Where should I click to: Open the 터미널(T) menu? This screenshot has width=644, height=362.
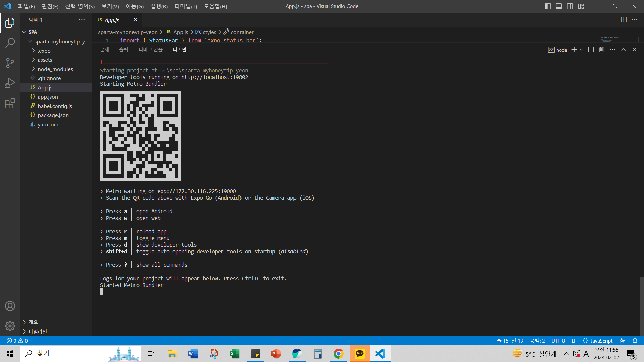[186, 6]
